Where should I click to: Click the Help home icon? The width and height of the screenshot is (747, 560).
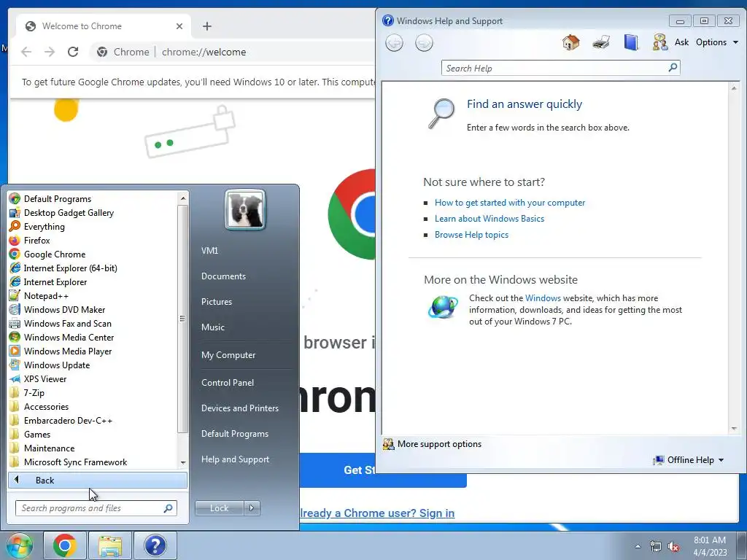click(570, 42)
